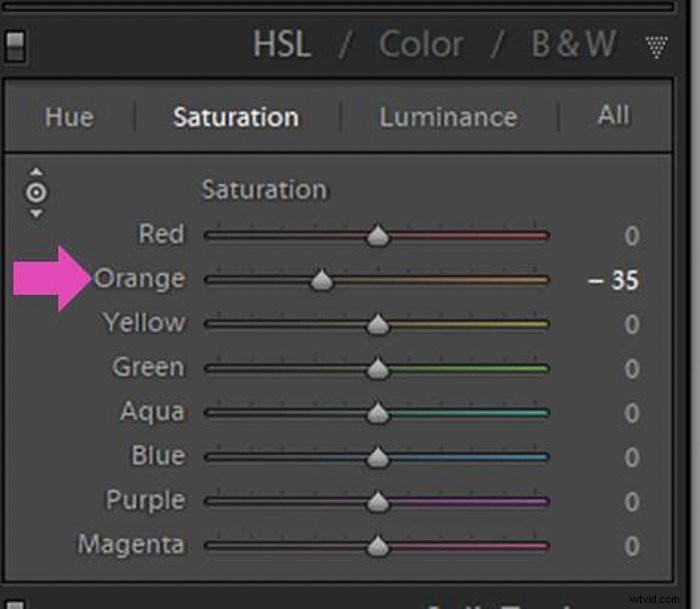The image size is (700, 609).
Task: Click the Yellow saturation slider handle
Action: point(378,324)
